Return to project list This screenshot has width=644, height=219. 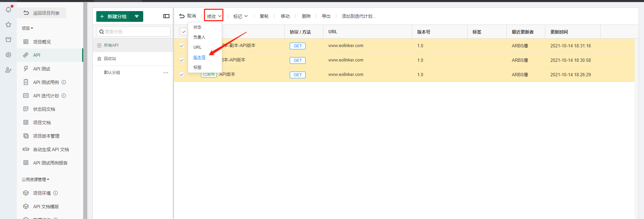(x=42, y=13)
